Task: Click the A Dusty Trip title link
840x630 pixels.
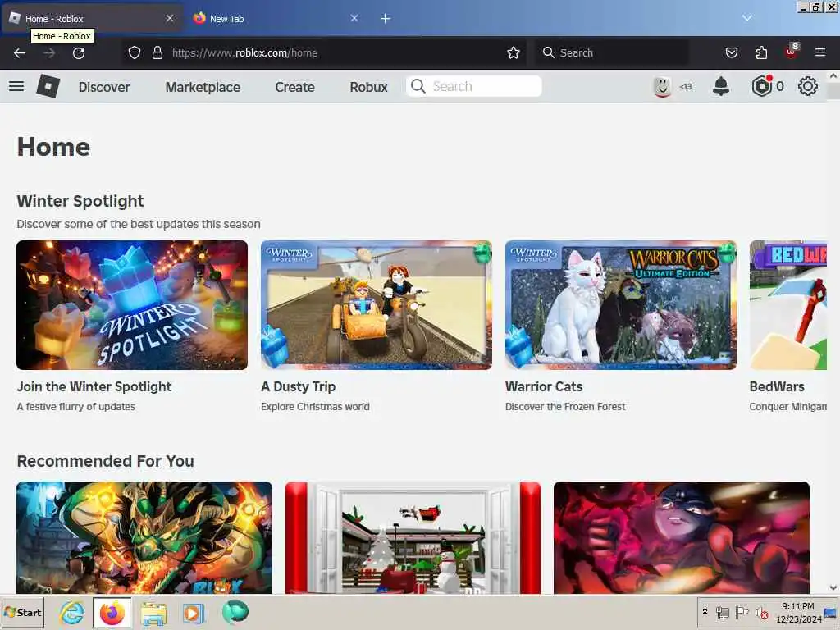Action: tap(299, 386)
